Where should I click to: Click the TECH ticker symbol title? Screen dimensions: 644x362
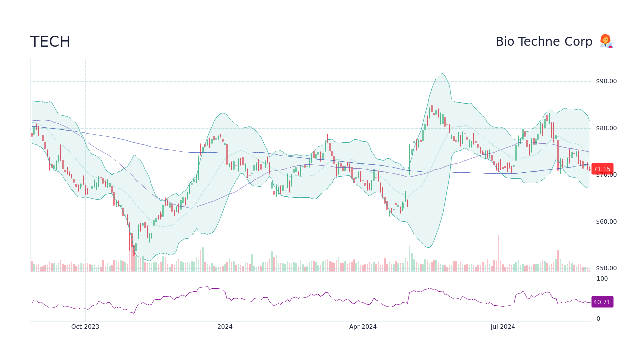[50, 42]
